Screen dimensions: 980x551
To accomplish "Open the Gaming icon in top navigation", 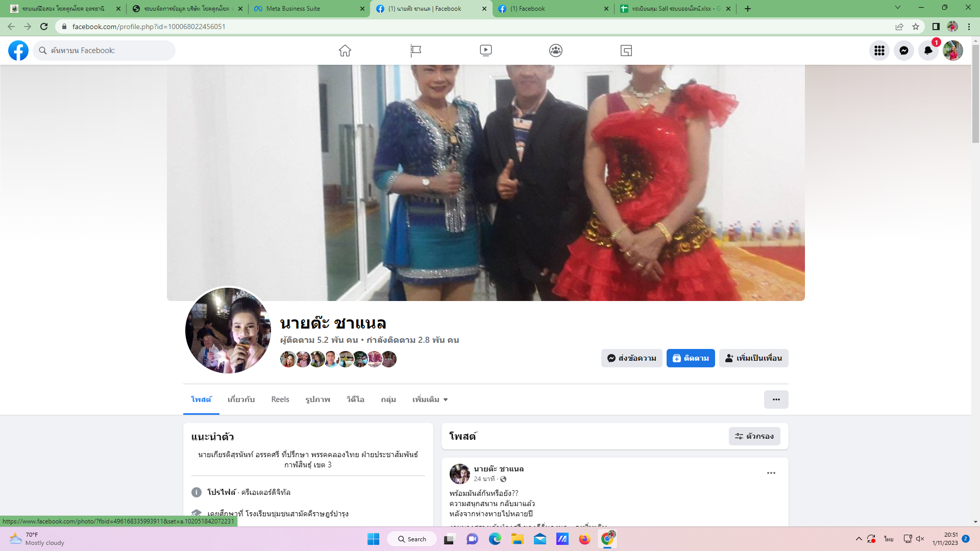I will [x=626, y=51].
